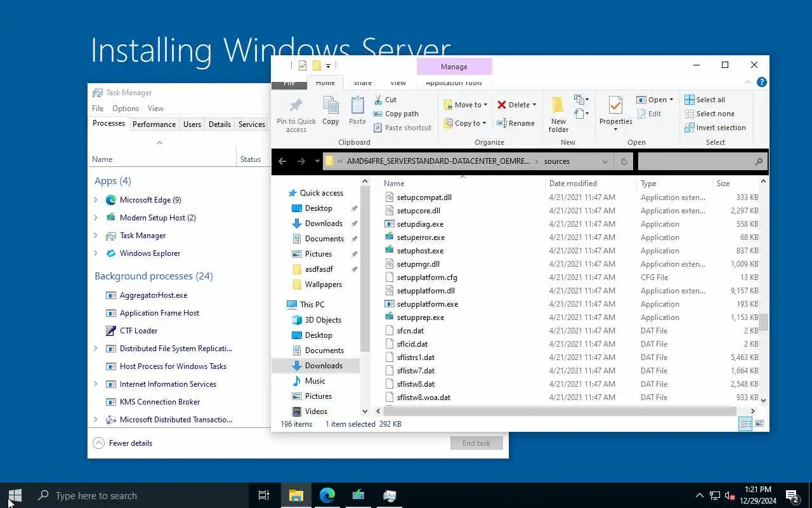Open the Windows Start menu
Image resolution: width=812 pixels, height=508 pixels.
pyautogui.click(x=15, y=495)
